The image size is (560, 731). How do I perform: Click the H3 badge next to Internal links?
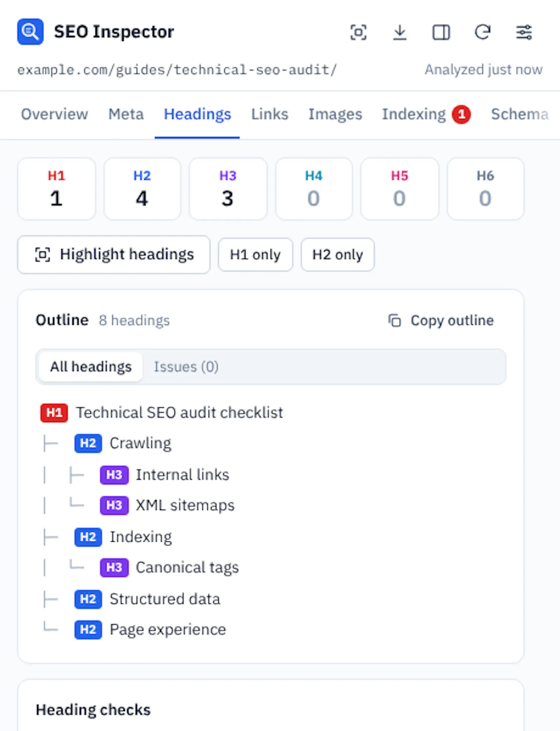coord(114,475)
